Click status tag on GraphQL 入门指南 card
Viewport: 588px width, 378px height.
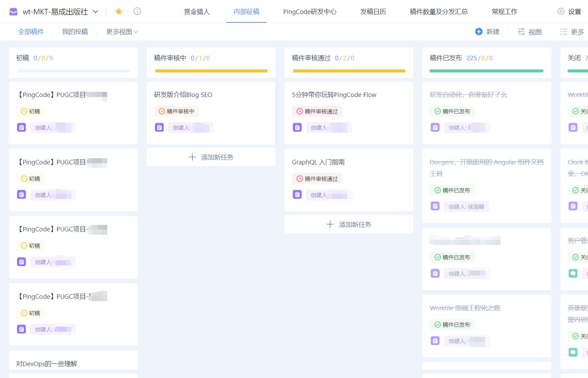click(x=317, y=179)
